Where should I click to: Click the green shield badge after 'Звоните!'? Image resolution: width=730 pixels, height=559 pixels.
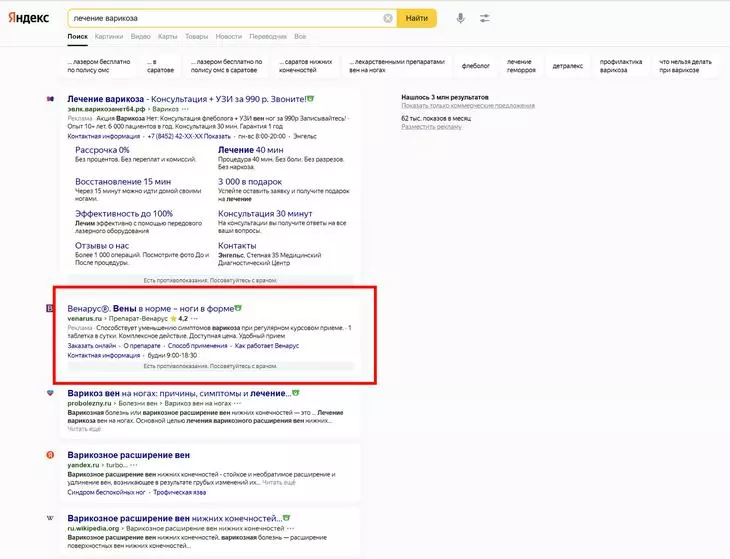pyautogui.click(x=311, y=99)
